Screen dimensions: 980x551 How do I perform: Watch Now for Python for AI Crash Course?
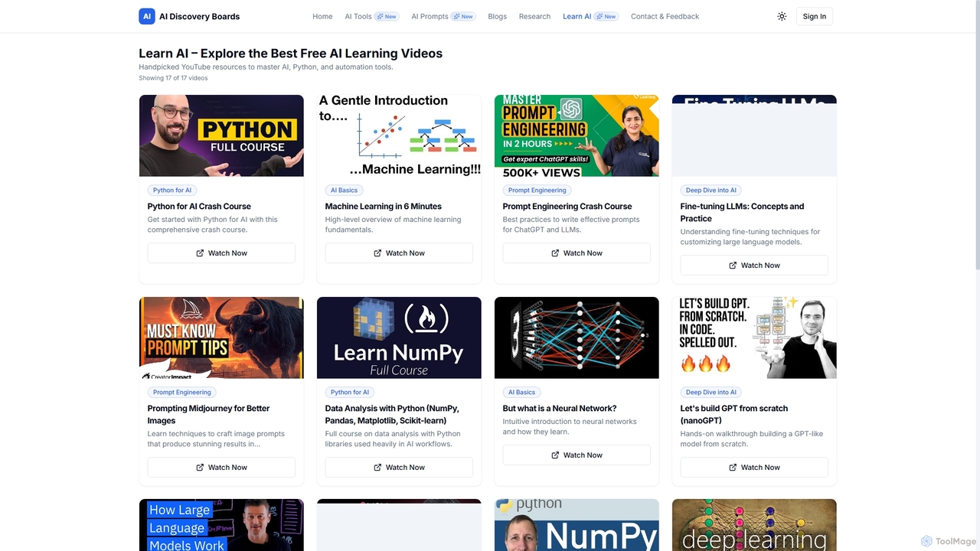221,253
